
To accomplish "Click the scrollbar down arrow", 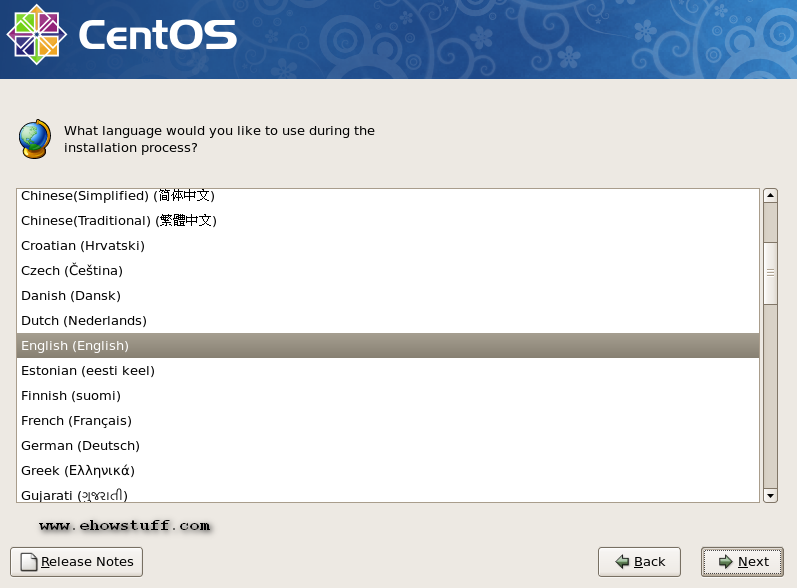I will [x=771, y=496].
